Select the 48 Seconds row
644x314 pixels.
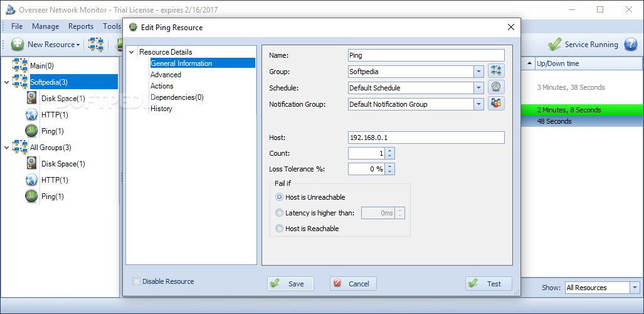583,121
